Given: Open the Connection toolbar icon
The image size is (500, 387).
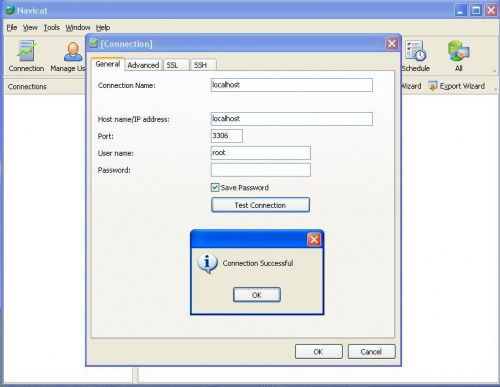Looking at the screenshot, I should pos(26,56).
